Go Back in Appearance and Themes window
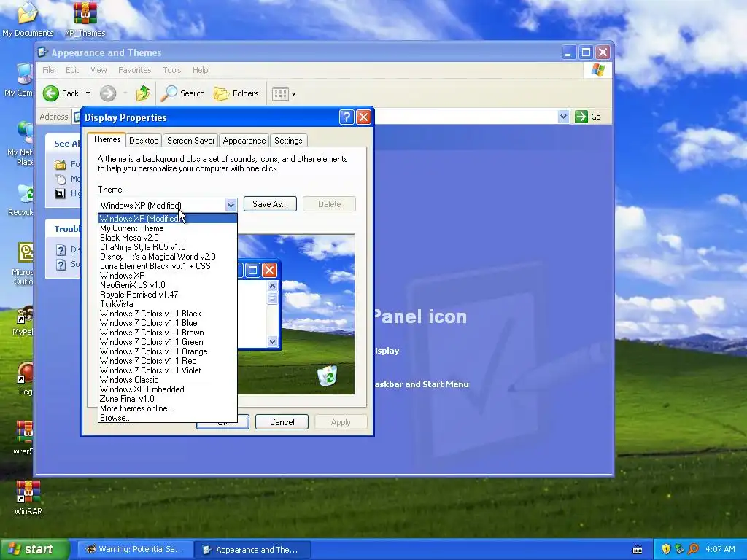The image size is (747, 560). (61, 93)
